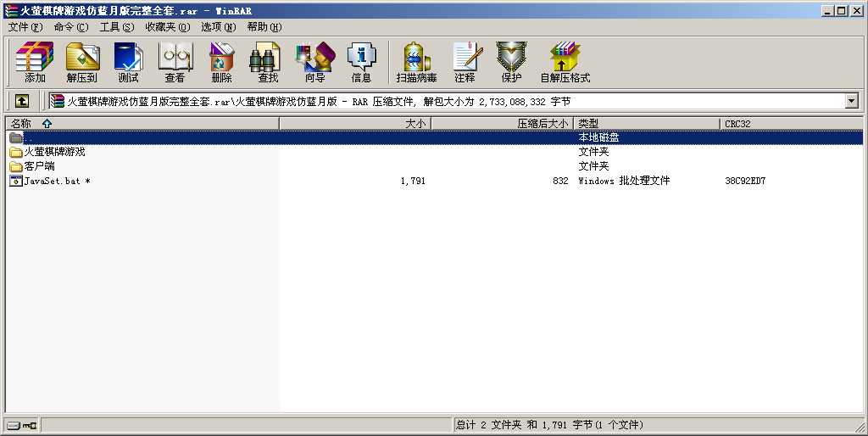Click the 832 packed size value

(x=560, y=181)
